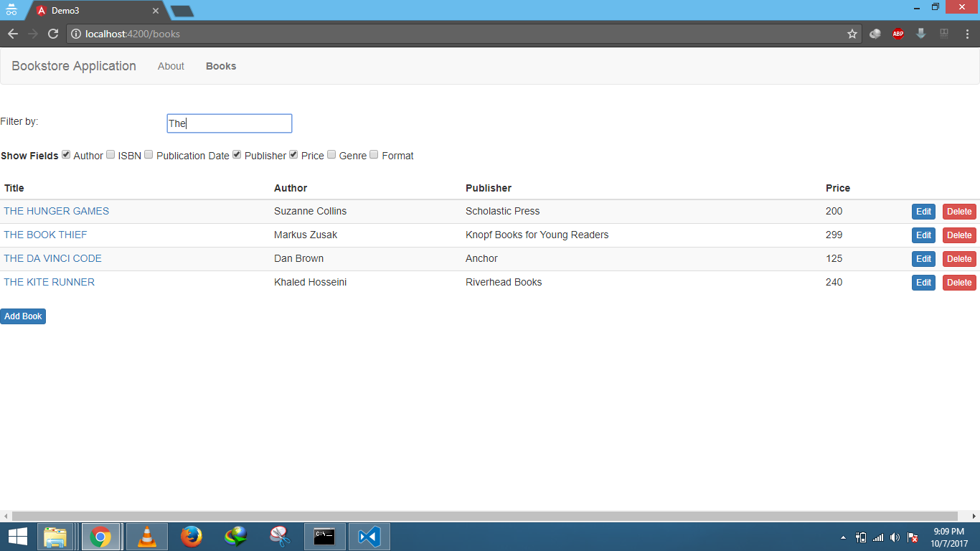Go back using the browser back arrow
This screenshot has height=551, width=980.
pyautogui.click(x=13, y=34)
